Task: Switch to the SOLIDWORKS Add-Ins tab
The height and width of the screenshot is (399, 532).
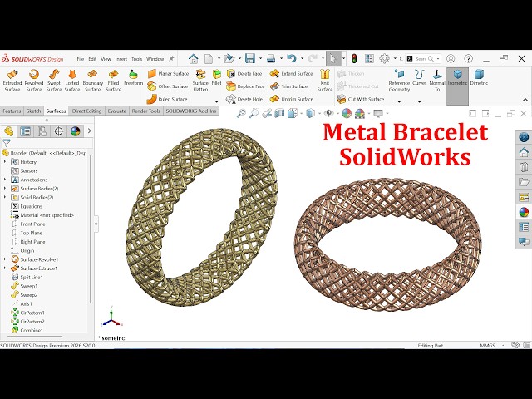Action: [x=191, y=111]
